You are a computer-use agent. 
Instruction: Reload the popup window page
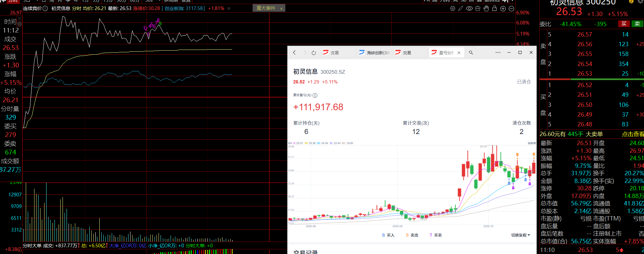[x=313, y=53]
